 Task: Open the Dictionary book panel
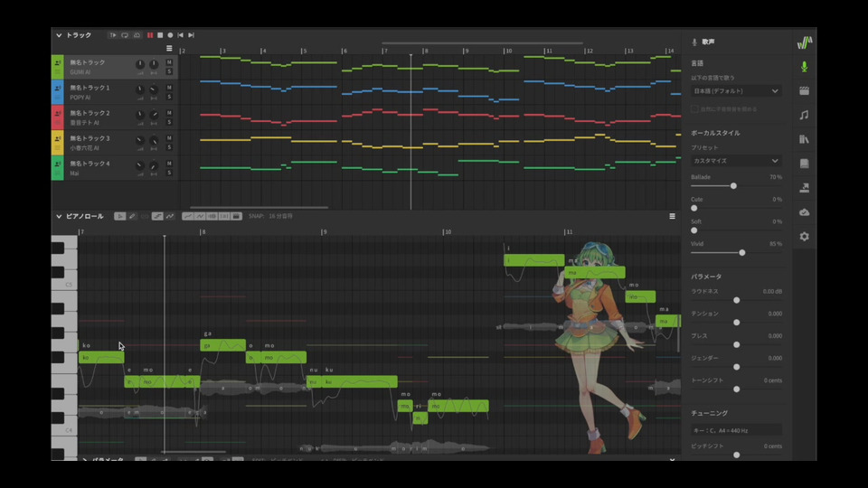805,164
